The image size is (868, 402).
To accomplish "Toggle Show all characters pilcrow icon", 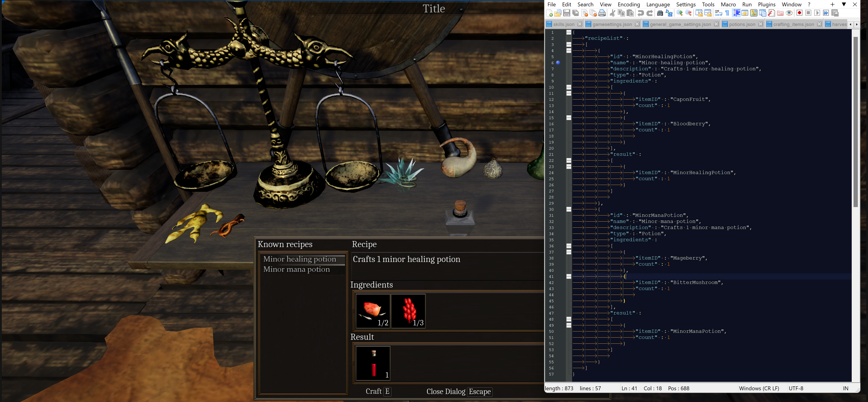I will click(x=727, y=13).
